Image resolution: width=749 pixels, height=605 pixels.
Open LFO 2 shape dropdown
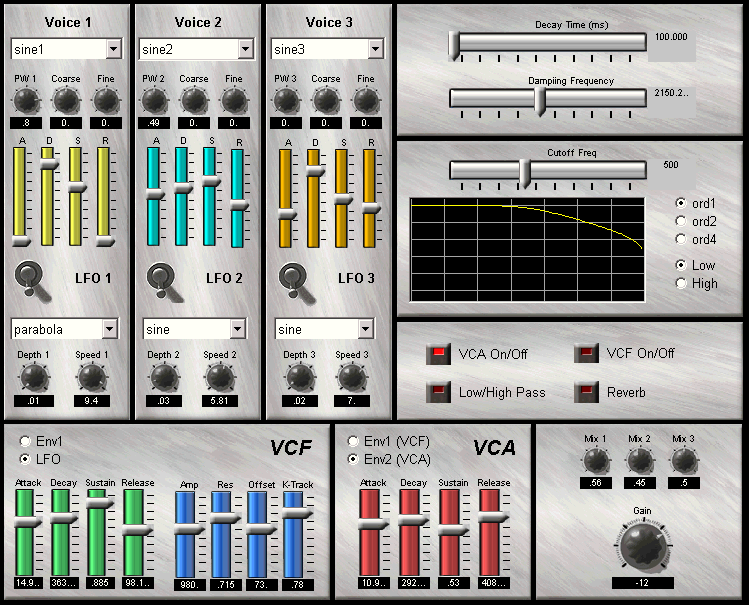[194, 329]
